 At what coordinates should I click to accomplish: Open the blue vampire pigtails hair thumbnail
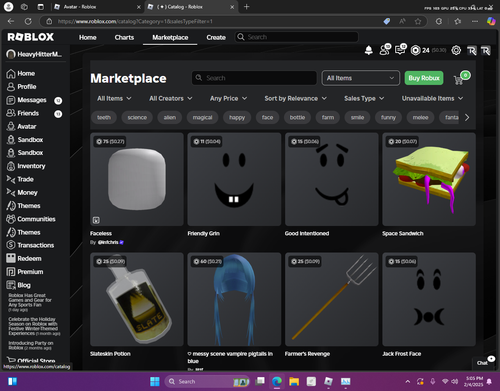tap(234, 299)
